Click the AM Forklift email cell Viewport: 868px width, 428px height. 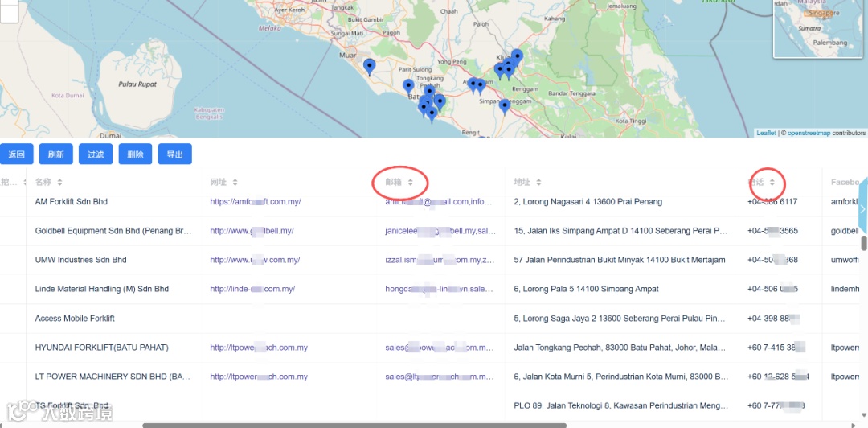[x=439, y=202]
